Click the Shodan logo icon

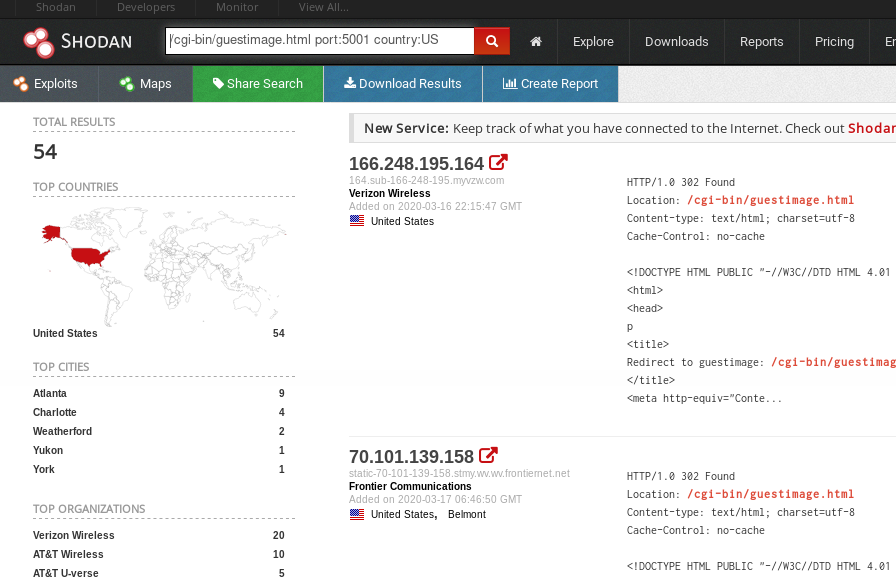[39, 42]
